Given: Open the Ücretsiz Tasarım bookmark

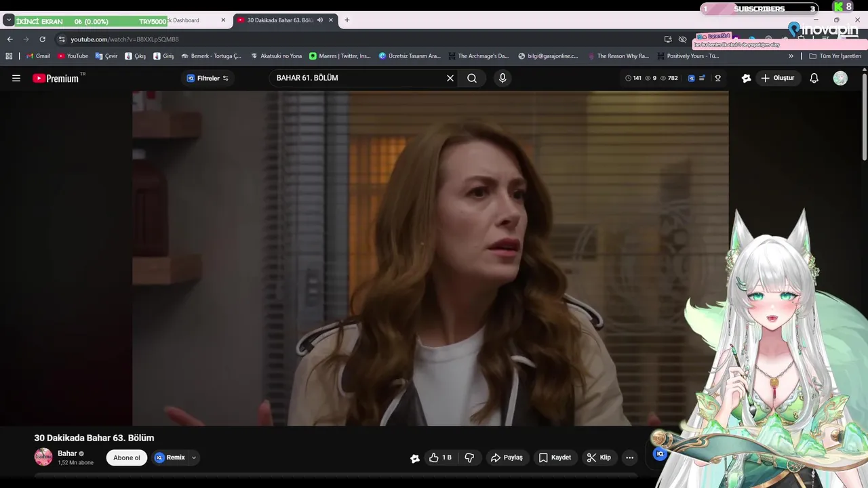Looking at the screenshot, I should (410, 56).
